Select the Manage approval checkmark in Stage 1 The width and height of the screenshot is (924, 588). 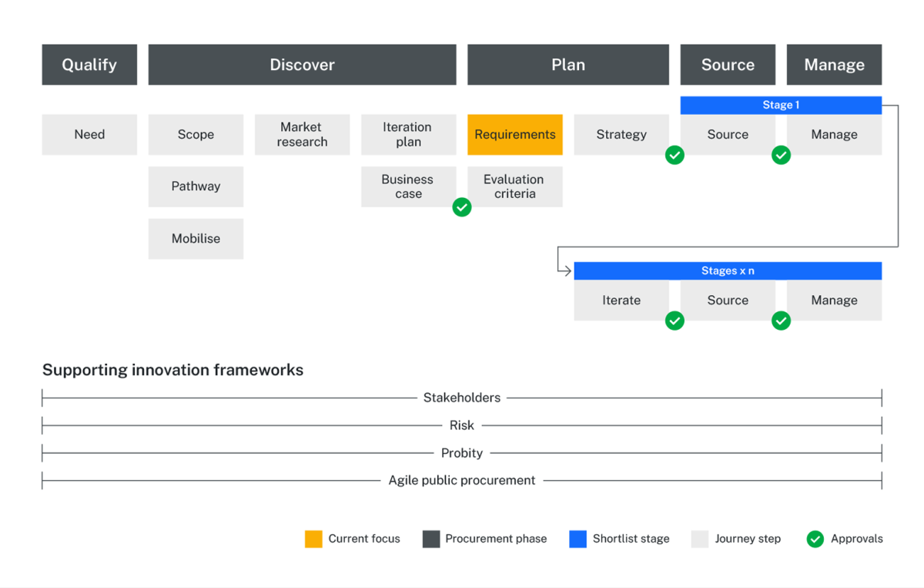[781, 155]
